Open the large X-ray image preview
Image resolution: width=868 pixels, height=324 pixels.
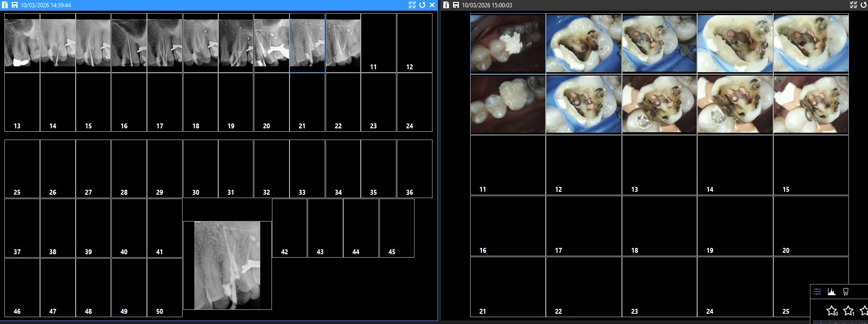(227, 265)
